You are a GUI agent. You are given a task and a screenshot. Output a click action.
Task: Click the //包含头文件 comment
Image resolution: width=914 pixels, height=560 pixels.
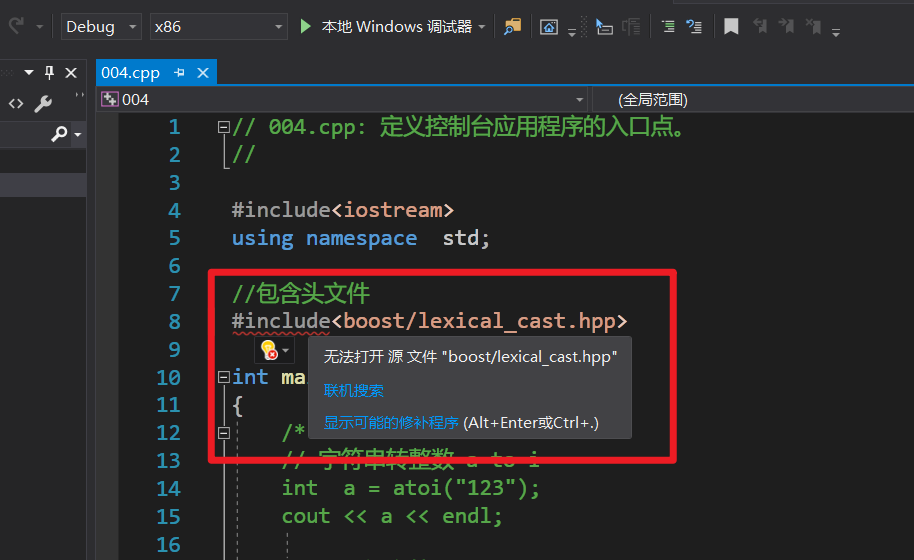click(301, 293)
